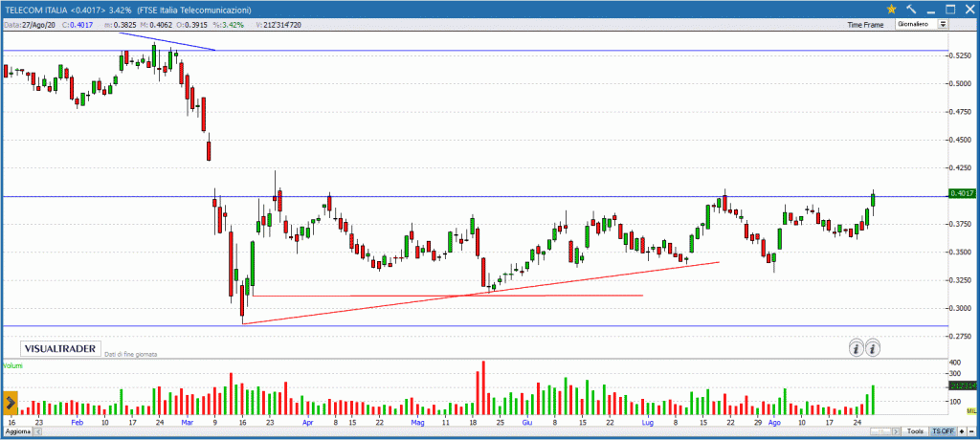Click the 0.4500 price axis label
The height and width of the screenshot is (440, 980).
pos(961,140)
